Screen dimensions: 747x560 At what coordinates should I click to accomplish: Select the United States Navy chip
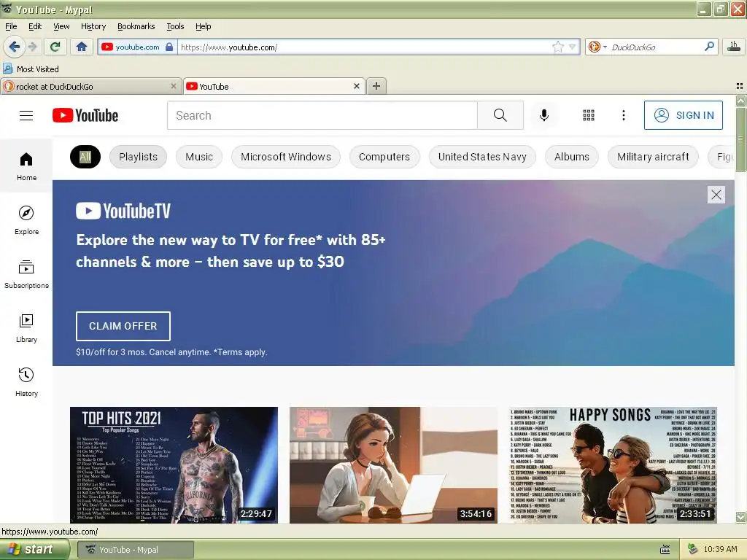482,157
